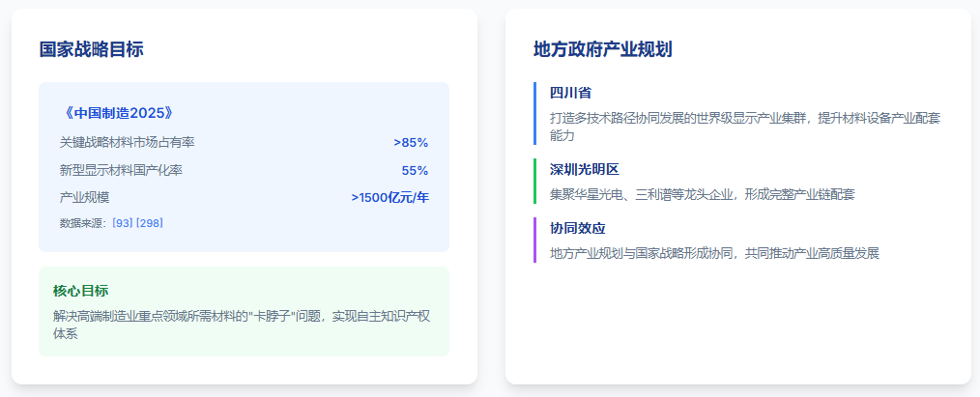This screenshot has height=397, width=980.
Task: Click the 协同效应 heading
Action: [x=578, y=228]
